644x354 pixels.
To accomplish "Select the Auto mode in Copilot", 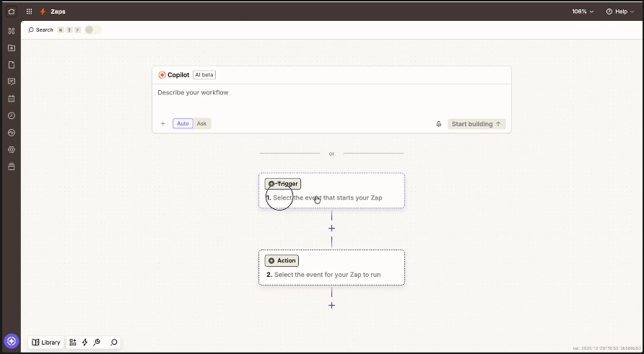I will click(x=183, y=124).
